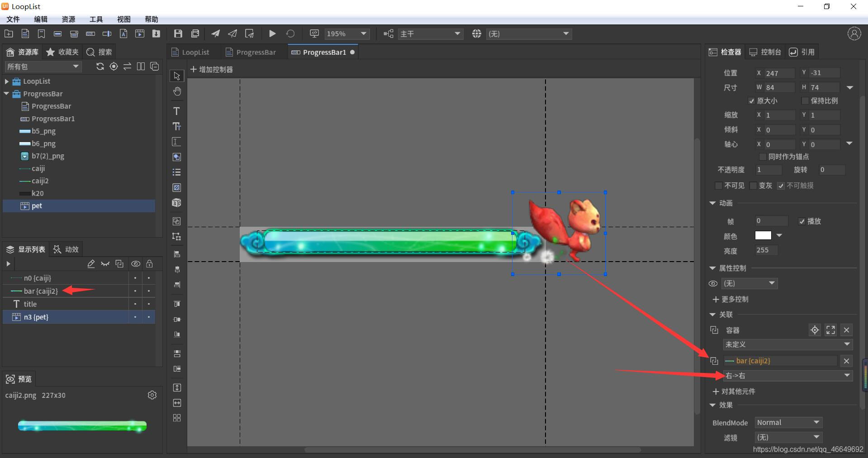Switch to the 控制台 console tab
Viewport: 868px width, 458px height.
pos(765,52)
